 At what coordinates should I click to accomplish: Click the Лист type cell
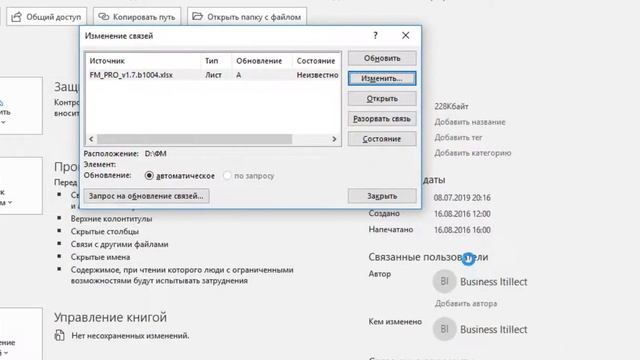point(213,75)
